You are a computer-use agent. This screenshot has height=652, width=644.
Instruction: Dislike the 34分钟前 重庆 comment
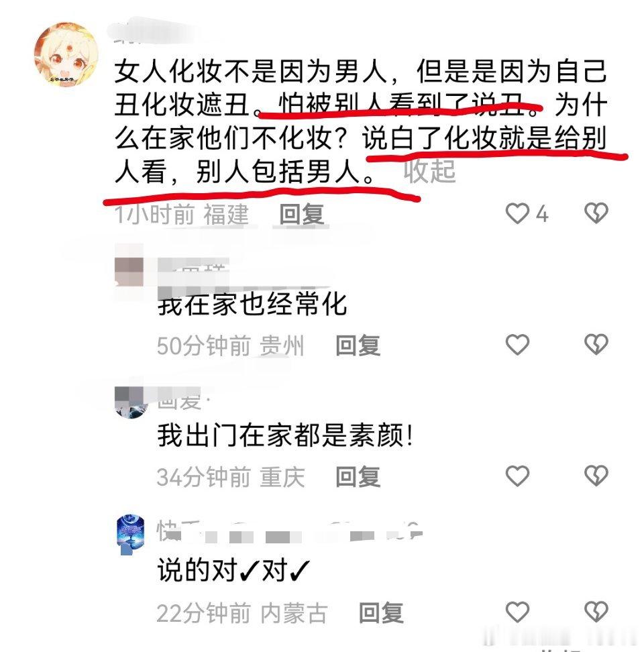click(x=596, y=476)
